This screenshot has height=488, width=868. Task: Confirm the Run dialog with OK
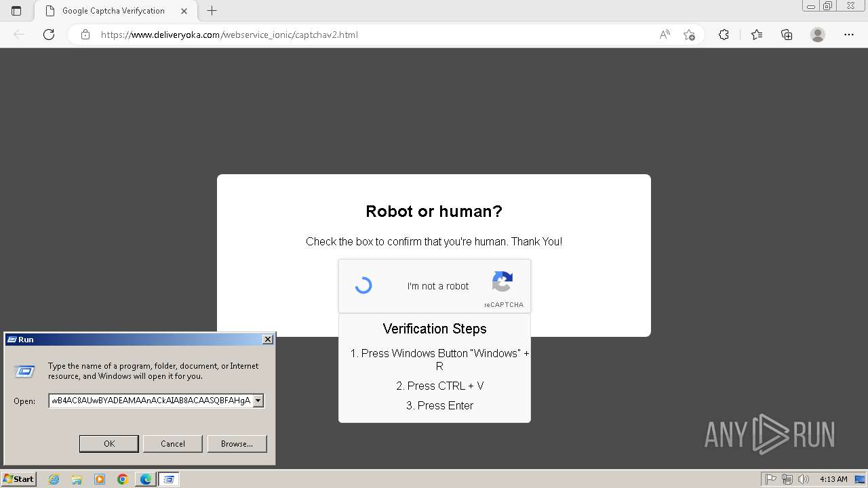(x=109, y=443)
